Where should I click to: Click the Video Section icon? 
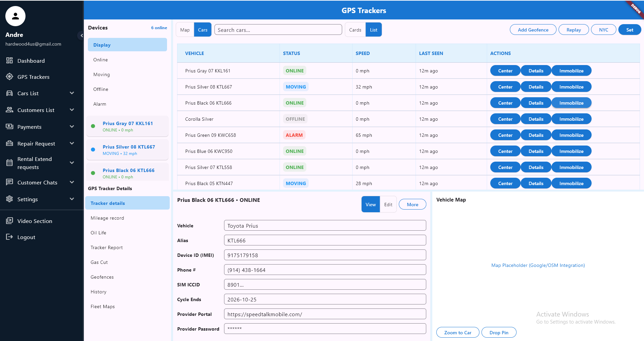tap(9, 221)
